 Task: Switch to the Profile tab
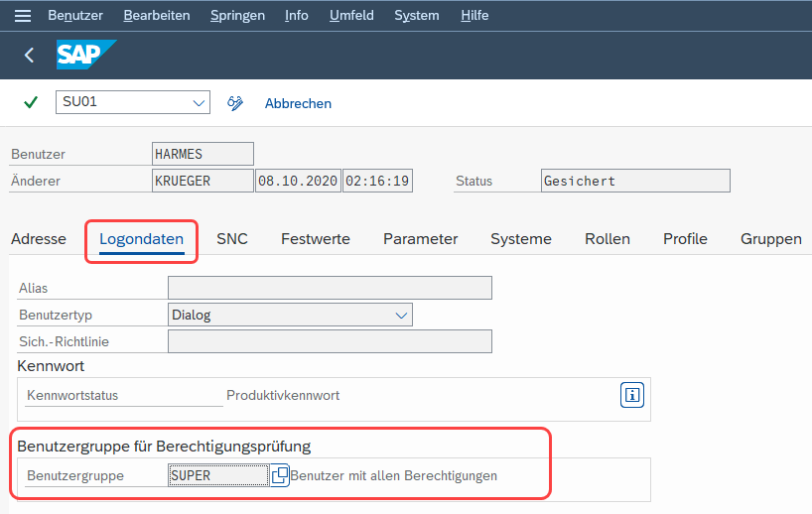[x=685, y=238]
